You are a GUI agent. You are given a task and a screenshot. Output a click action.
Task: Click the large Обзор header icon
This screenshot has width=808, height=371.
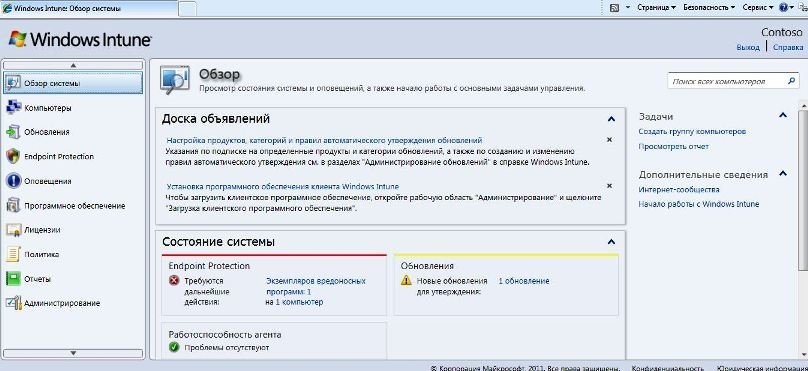175,80
